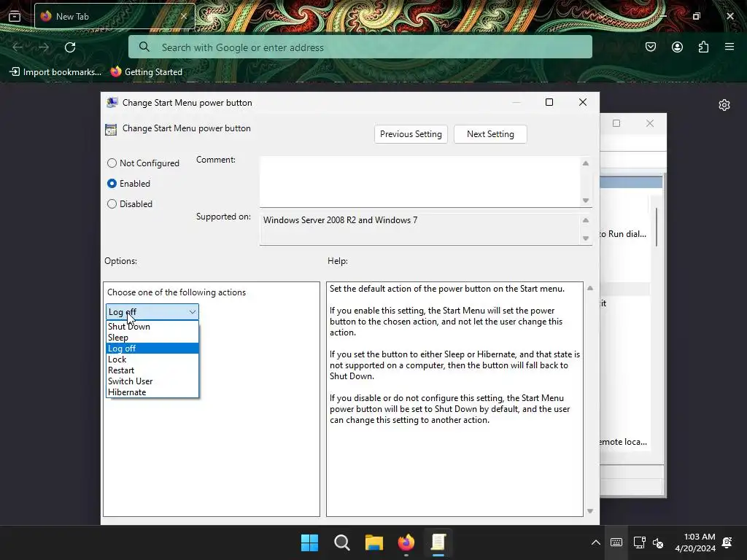Click Help pane scroll down arrow
Image resolution: width=747 pixels, height=560 pixels.
(590, 511)
